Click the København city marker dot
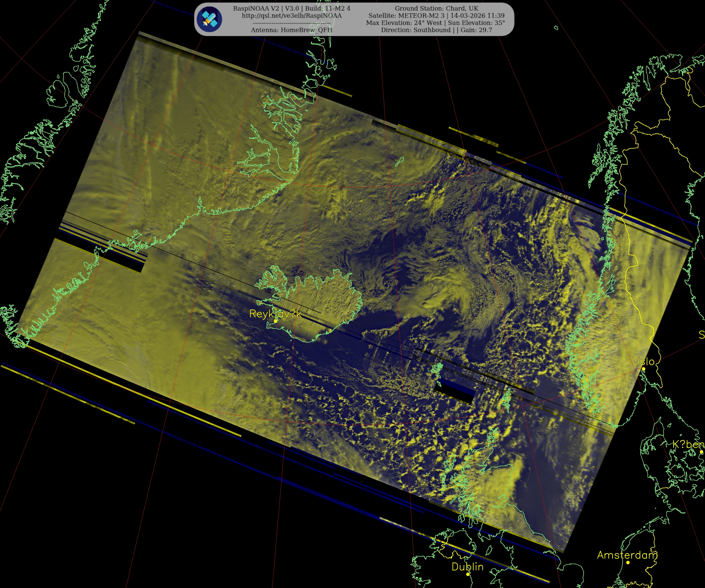 click(701, 452)
